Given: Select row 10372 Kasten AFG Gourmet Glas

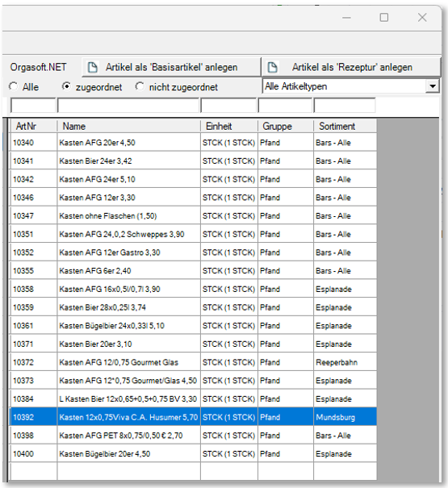Looking at the screenshot, I should tap(193, 362).
